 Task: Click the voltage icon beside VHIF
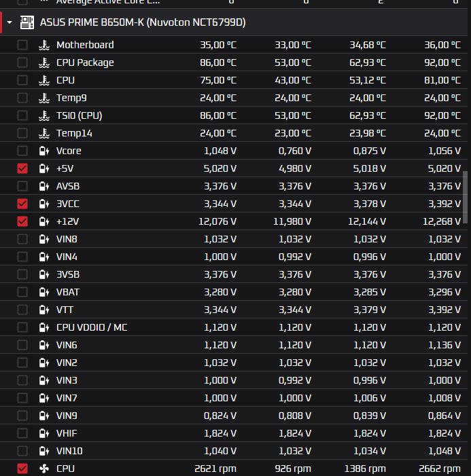(44, 433)
